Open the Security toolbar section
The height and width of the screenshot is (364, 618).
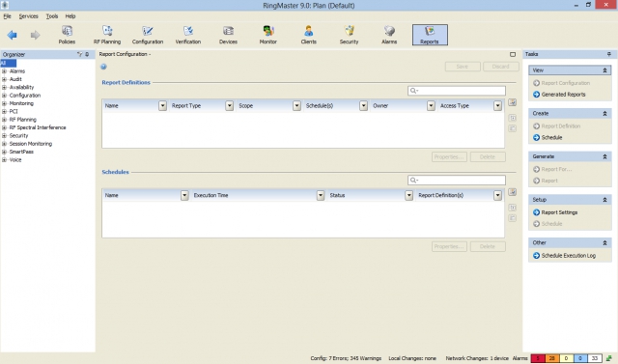[x=350, y=35]
